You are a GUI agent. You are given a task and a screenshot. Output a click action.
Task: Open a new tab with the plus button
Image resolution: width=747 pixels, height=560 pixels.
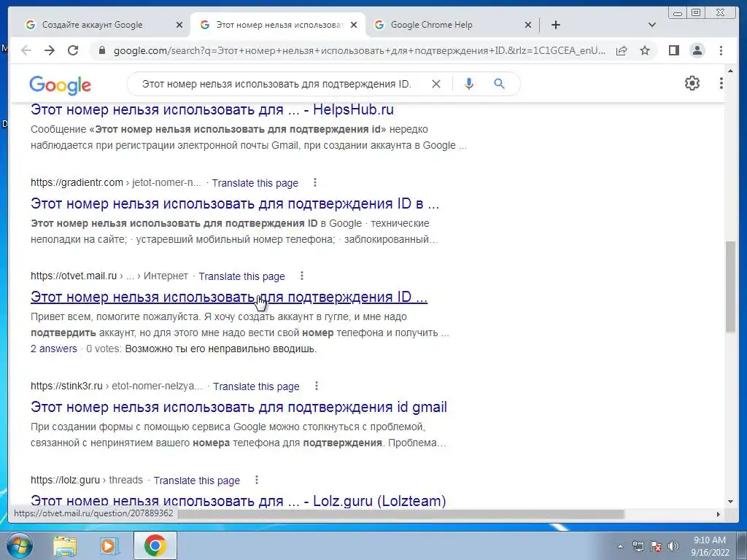point(555,25)
